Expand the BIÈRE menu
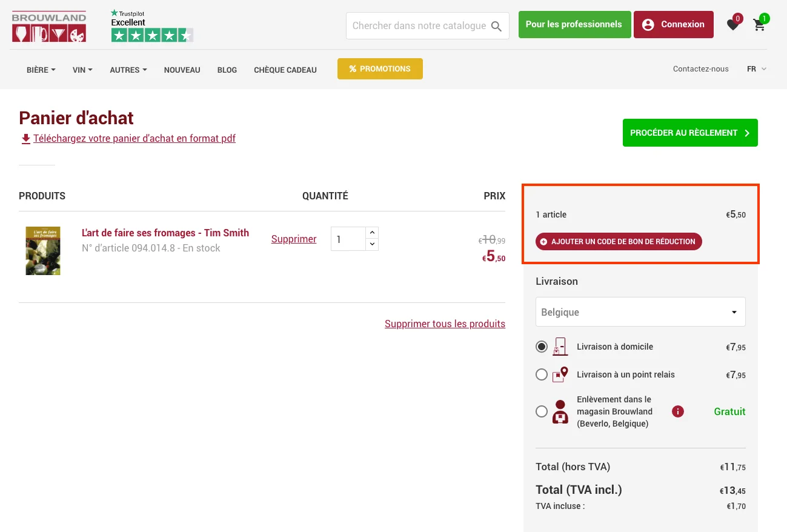This screenshot has width=787, height=532. pyautogui.click(x=40, y=70)
